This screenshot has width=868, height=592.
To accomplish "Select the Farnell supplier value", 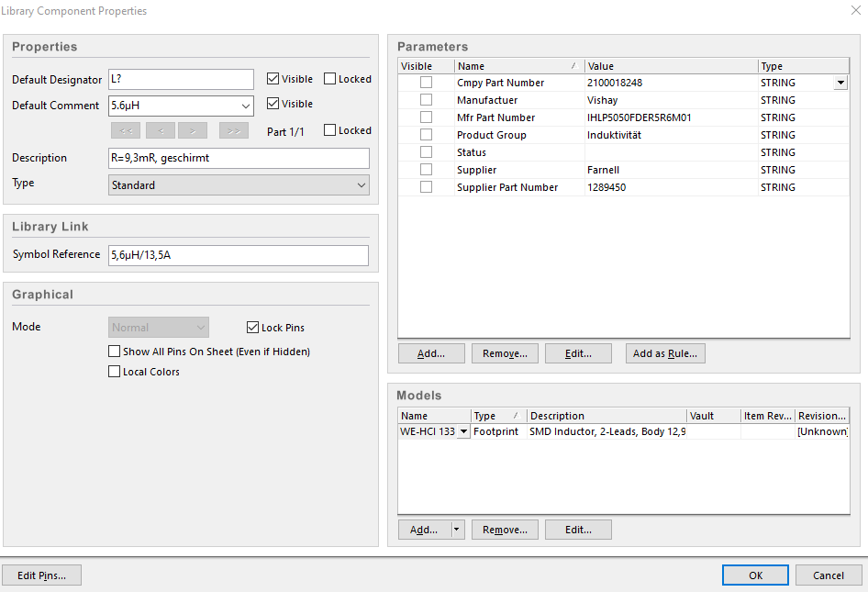I will (x=671, y=170).
